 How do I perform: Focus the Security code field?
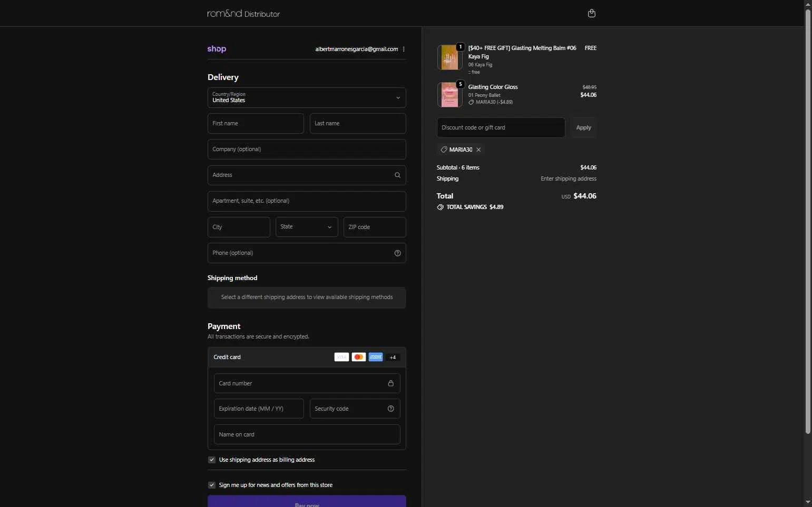pyautogui.click(x=355, y=409)
